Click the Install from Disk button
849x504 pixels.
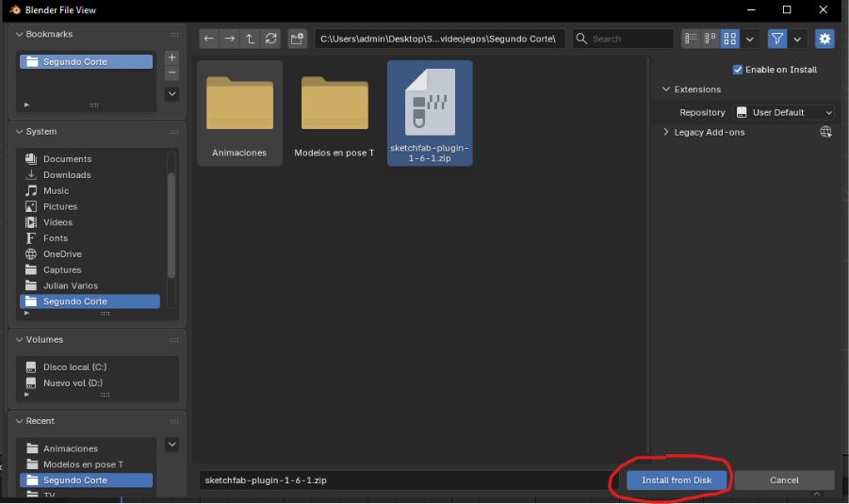tap(677, 480)
